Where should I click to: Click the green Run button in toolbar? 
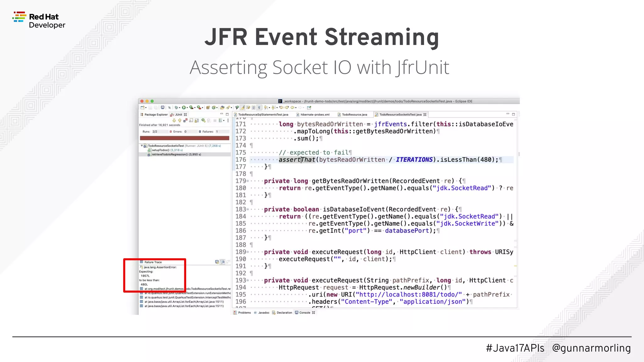tap(184, 107)
